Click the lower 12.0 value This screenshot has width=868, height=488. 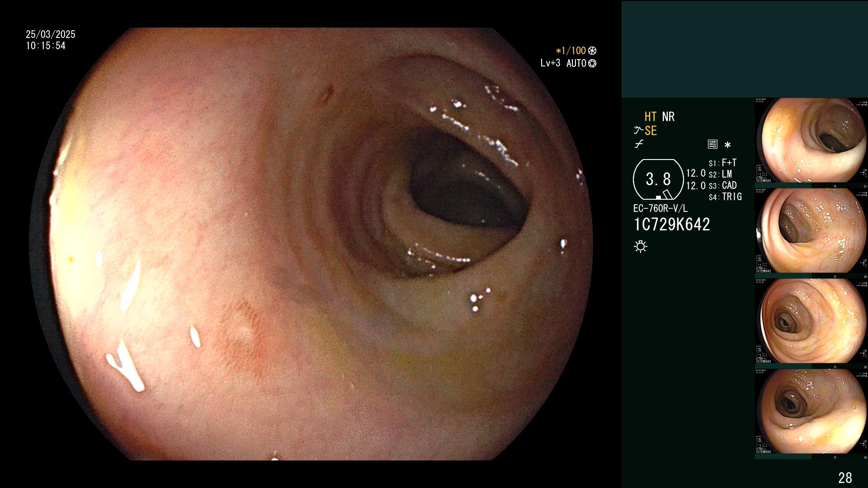click(x=696, y=186)
